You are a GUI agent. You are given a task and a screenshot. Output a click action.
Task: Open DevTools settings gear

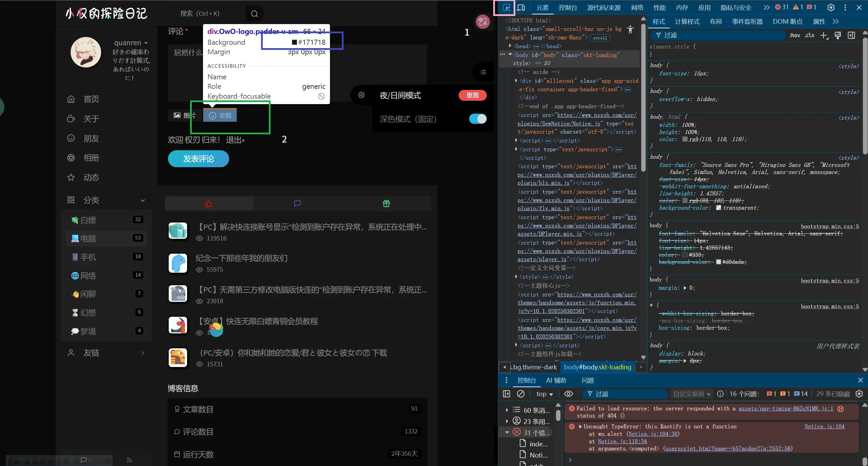click(x=831, y=7)
